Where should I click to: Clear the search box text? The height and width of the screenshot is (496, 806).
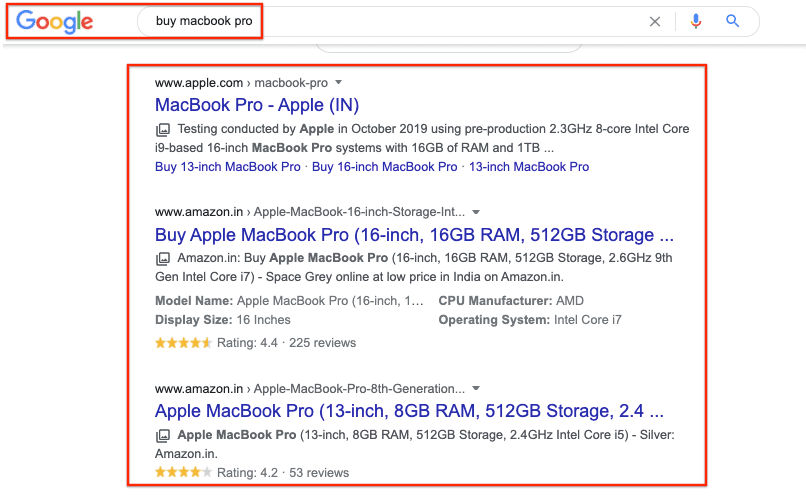(655, 21)
